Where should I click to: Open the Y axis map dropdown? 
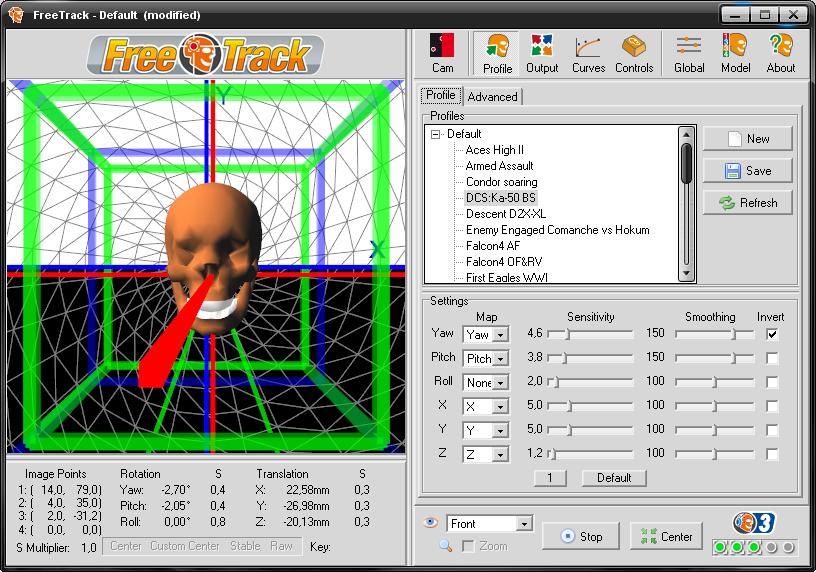tap(500, 430)
